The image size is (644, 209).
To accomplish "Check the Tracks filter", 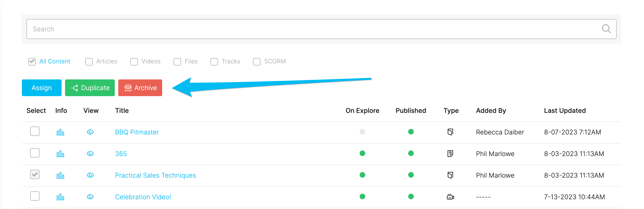I will (214, 62).
